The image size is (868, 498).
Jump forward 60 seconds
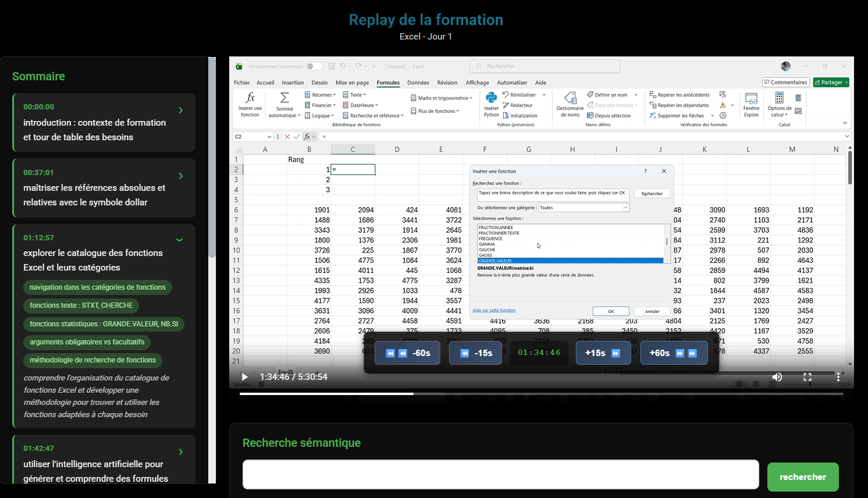coord(673,353)
